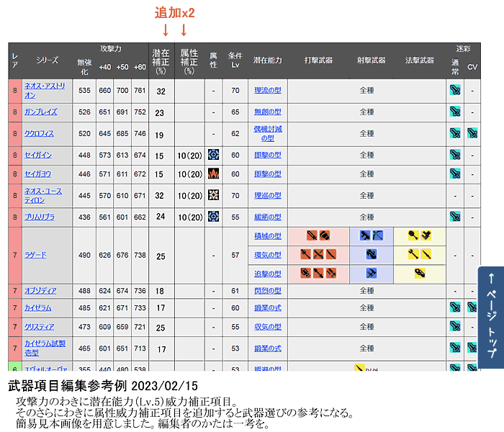
Task: Open the ラゲード series link
Action: [35, 256]
